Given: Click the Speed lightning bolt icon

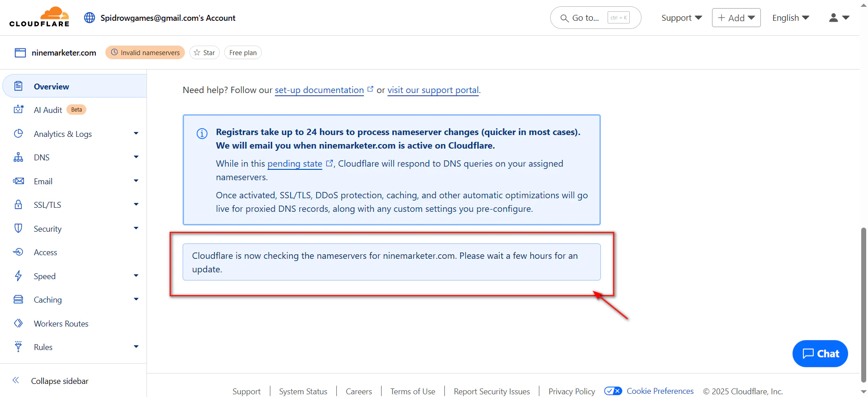Looking at the screenshot, I should (x=19, y=276).
